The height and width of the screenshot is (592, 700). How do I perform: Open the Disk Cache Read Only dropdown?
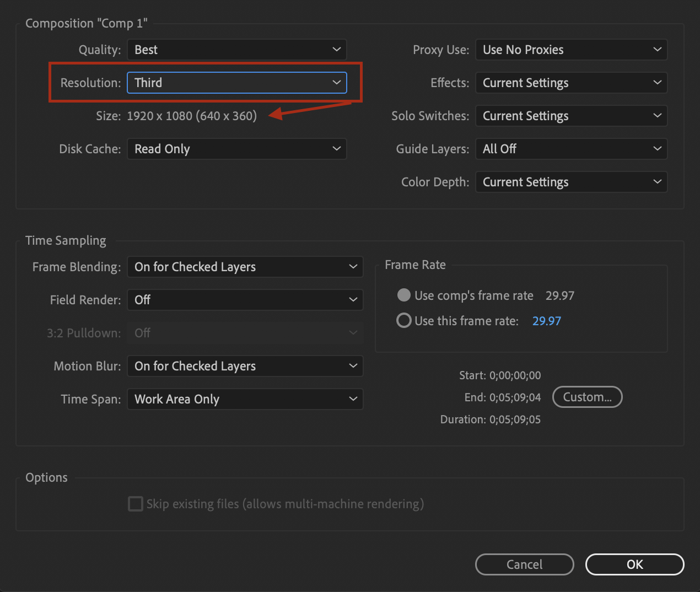[236, 149]
